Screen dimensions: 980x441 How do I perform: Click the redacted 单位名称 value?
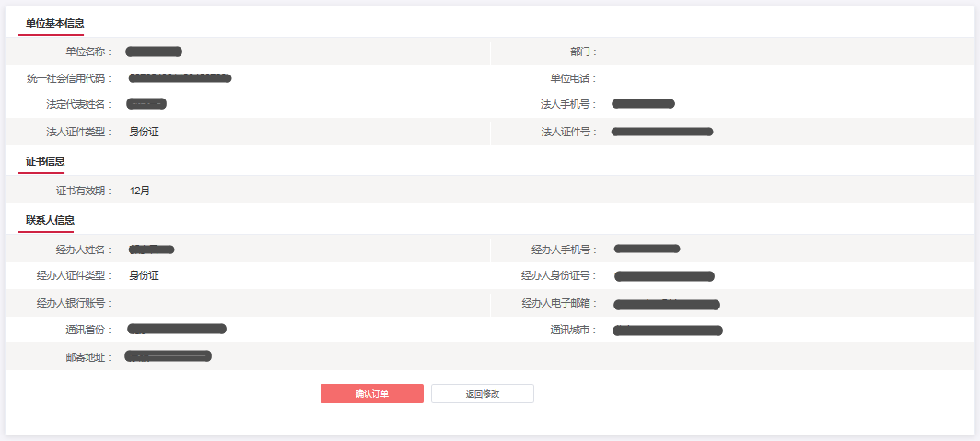(x=154, y=52)
